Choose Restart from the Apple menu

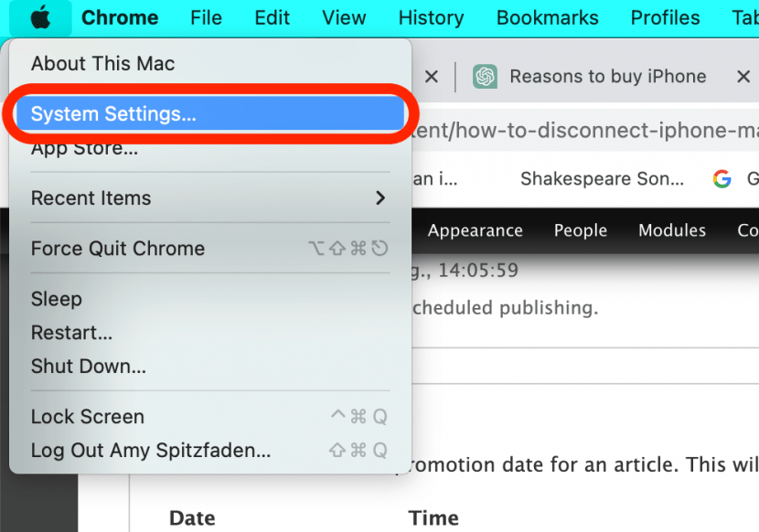tap(71, 333)
